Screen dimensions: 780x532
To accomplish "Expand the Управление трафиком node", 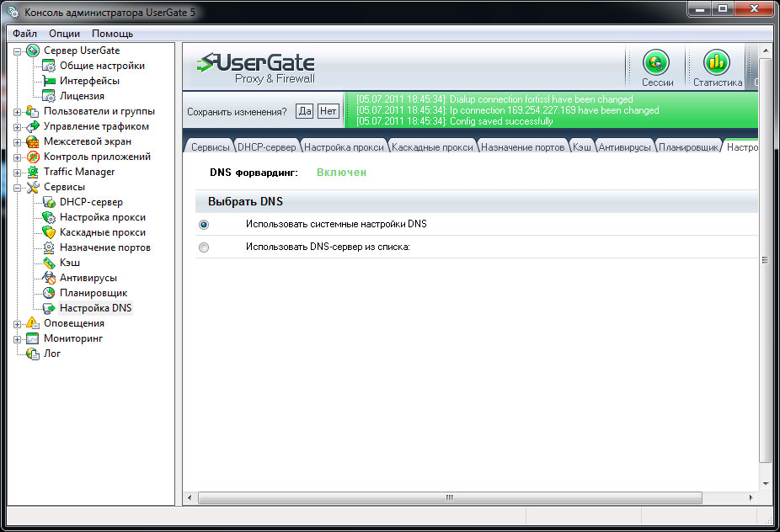I will click(17, 127).
